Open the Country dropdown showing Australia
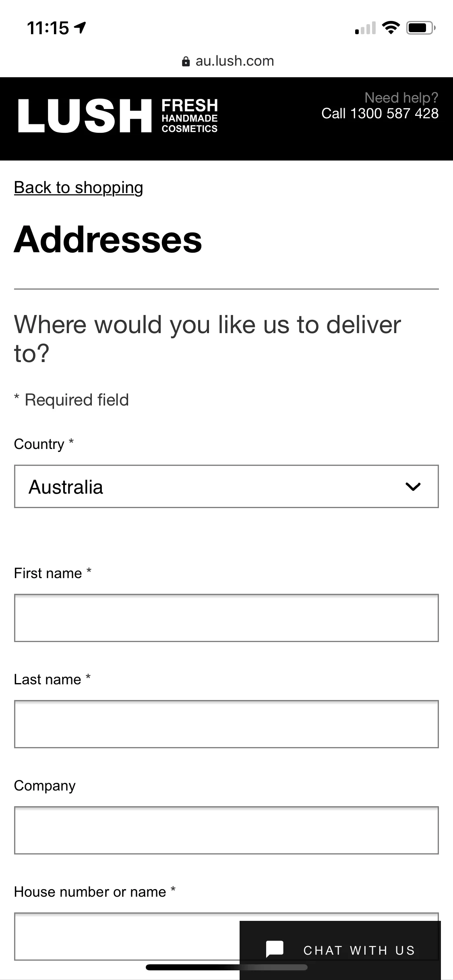Viewport: 453px width, 980px height. 226,486
